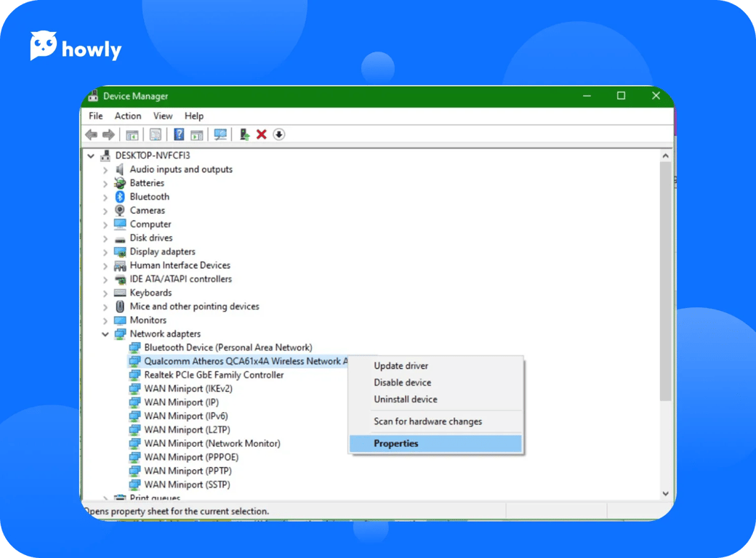756x558 pixels.
Task: Click Scan for hardware changes toolbar icon
Action: [220, 134]
